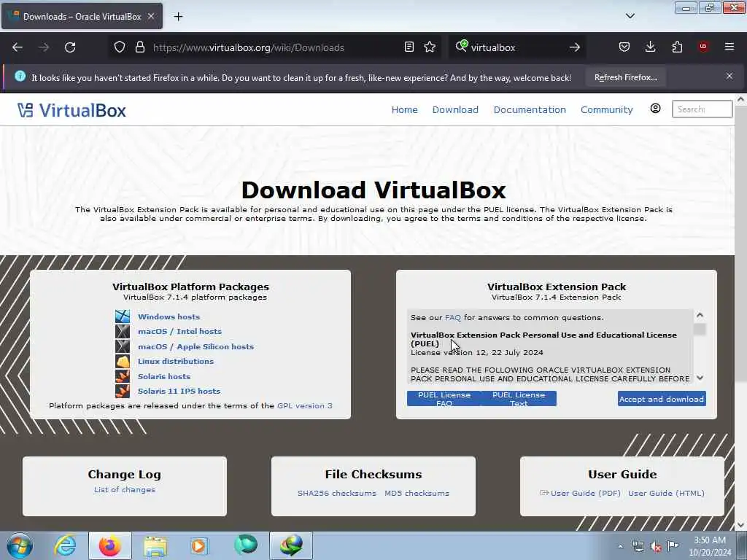Viewport: 747px width, 560px height.
Task: Open macOS / Apple Silicon hosts link
Action: tap(196, 346)
